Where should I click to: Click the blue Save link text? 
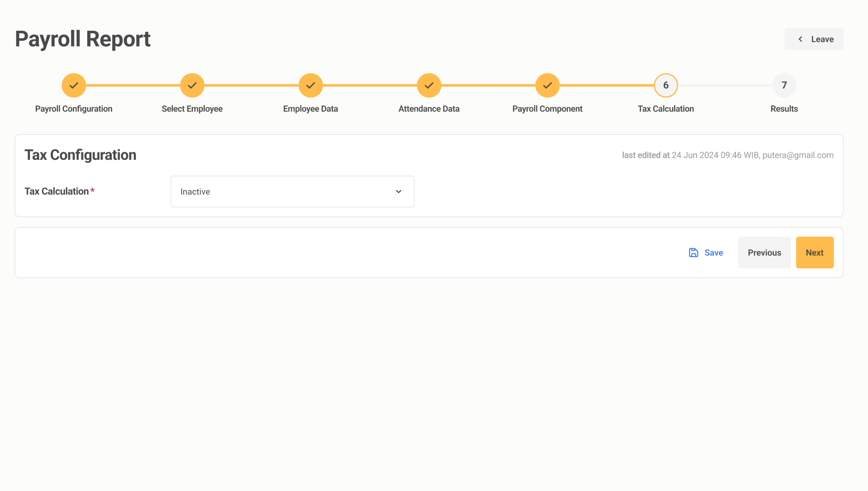click(x=713, y=252)
